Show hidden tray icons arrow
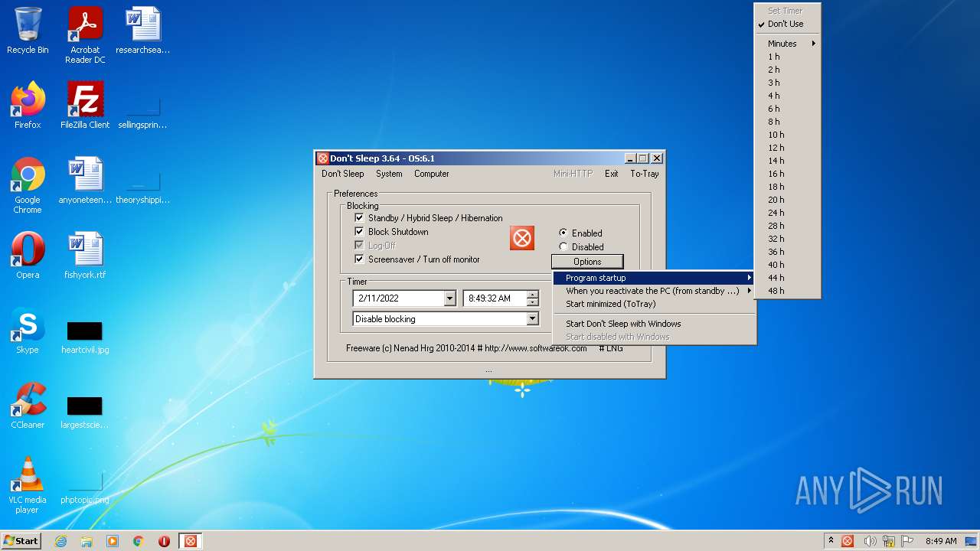The width and height of the screenshot is (980, 551). click(x=831, y=541)
